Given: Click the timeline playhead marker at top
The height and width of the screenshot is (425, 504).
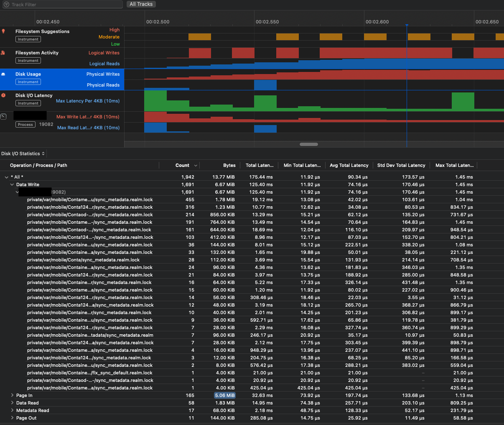Looking at the screenshot, I should pyautogui.click(x=407, y=26).
